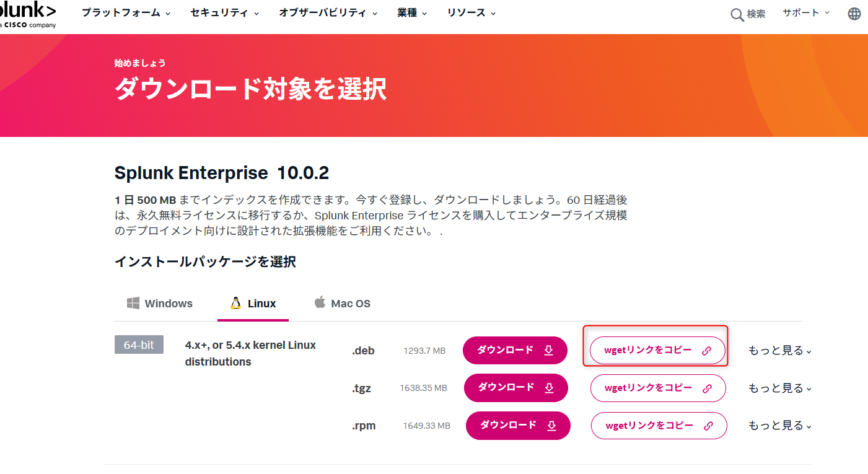
Task: Open the プラットフォーム dropdown menu
Action: coord(126,13)
